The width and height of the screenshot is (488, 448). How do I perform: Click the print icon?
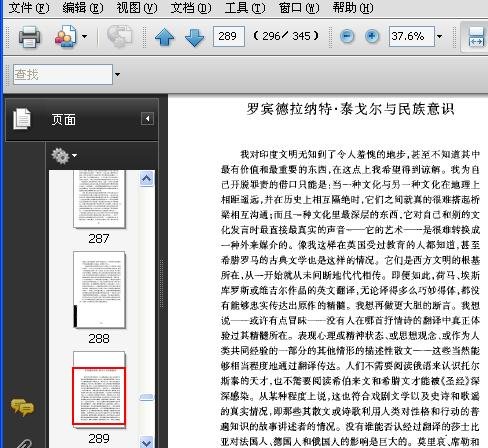(29, 36)
